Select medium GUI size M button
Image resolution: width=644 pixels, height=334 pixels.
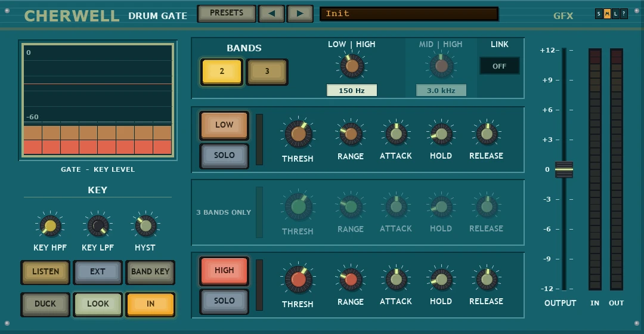tap(607, 14)
